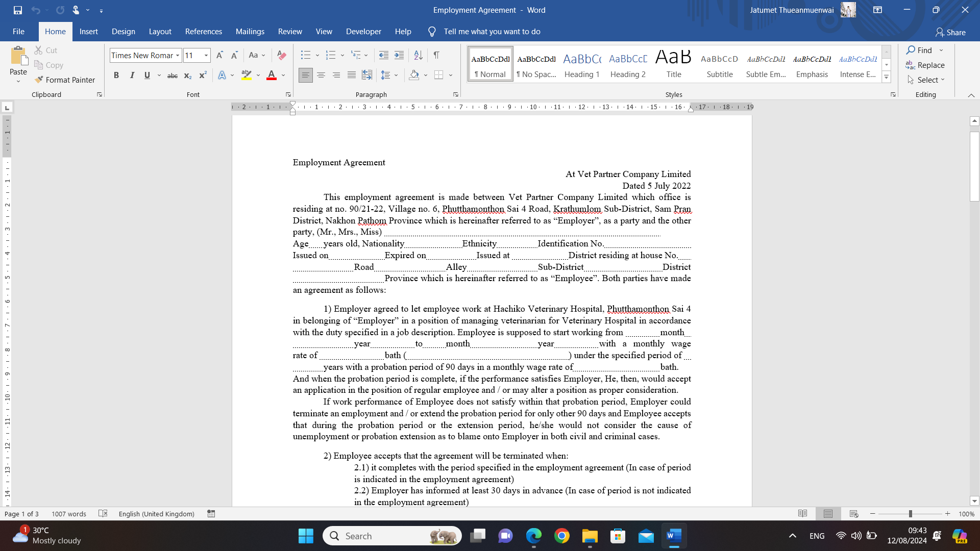The width and height of the screenshot is (980, 551).
Task: Apply yellow text highlight color
Action: coord(247,76)
